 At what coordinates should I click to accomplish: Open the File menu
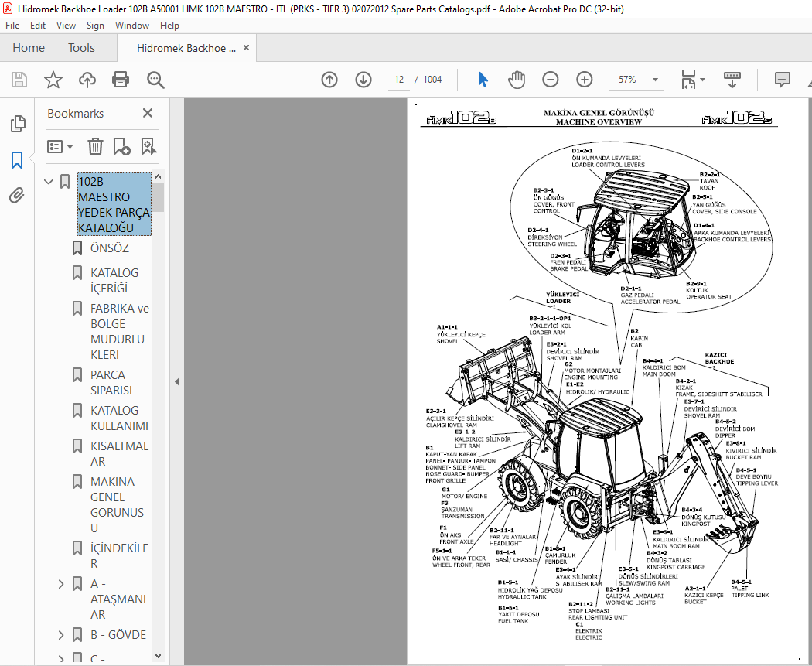tap(12, 26)
